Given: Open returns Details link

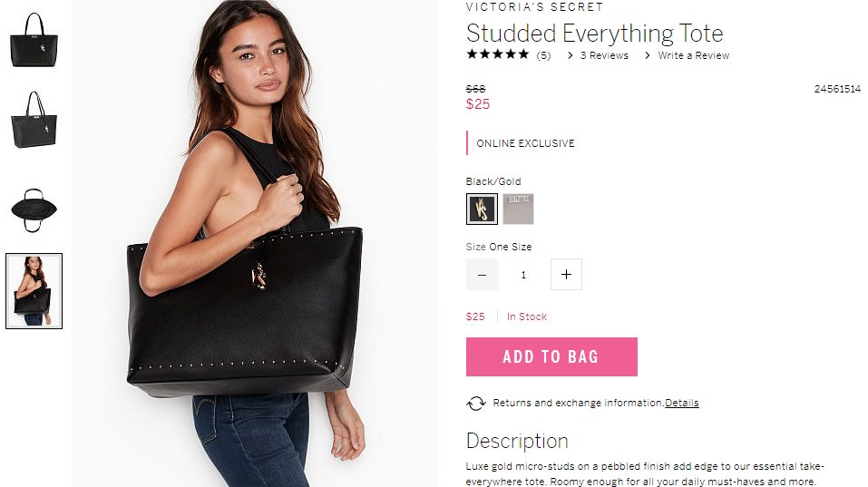Looking at the screenshot, I should 681,403.
